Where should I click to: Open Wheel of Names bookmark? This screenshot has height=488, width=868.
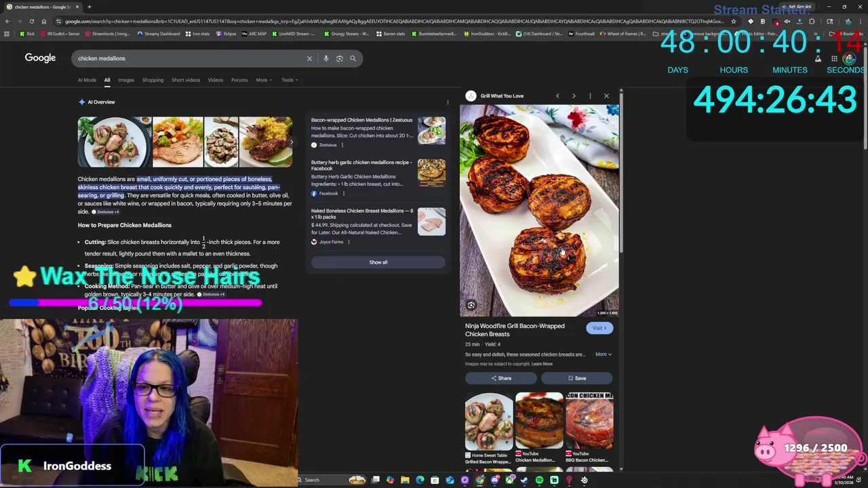click(623, 33)
